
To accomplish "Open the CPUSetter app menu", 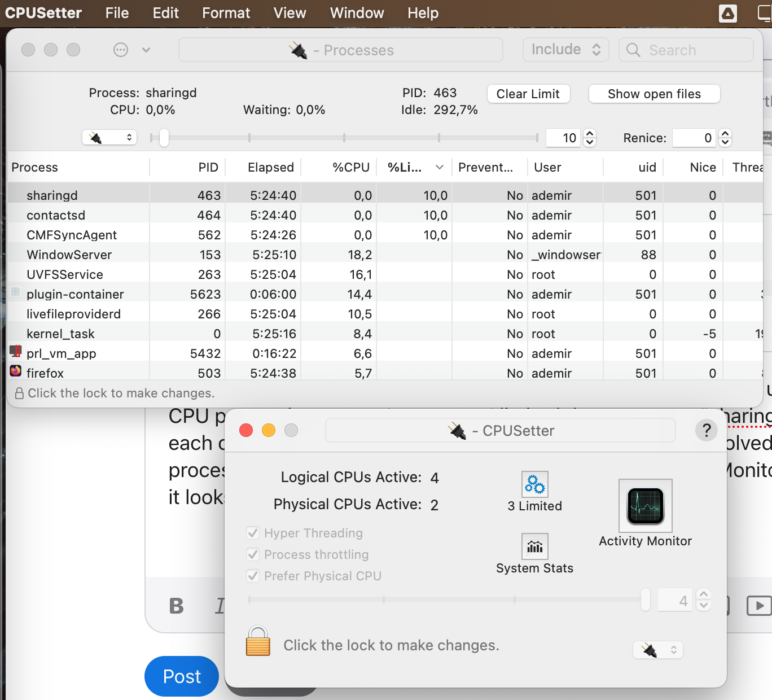I will [x=43, y=13].
